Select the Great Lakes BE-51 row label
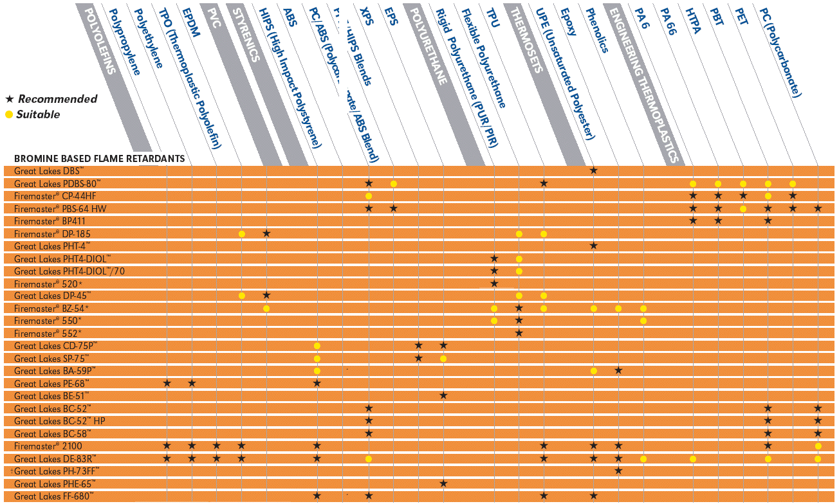 pos(51,396)
